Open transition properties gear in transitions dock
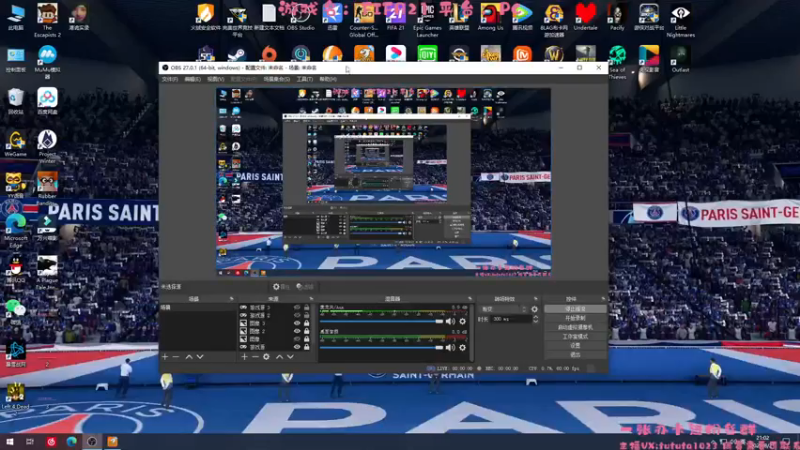 click(x=534, y=309)
